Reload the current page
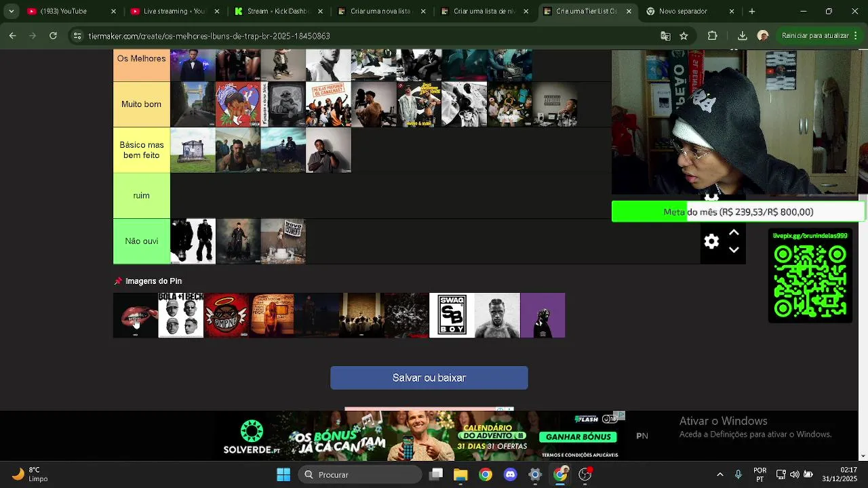 click(53, 36)
